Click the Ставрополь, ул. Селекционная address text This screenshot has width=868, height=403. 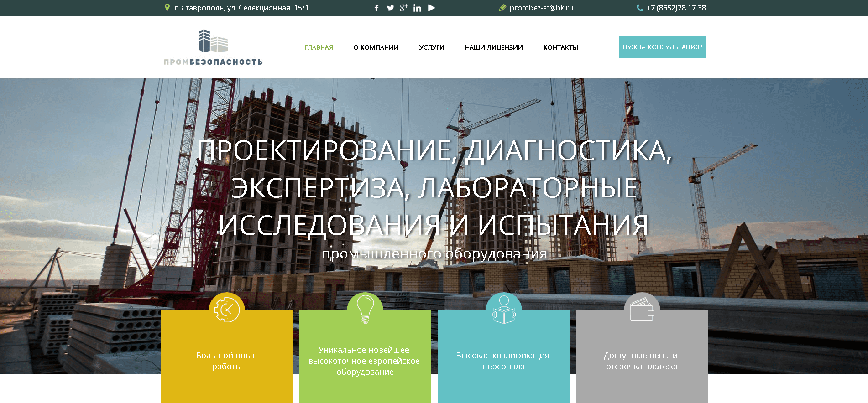(x=241, y=8)
